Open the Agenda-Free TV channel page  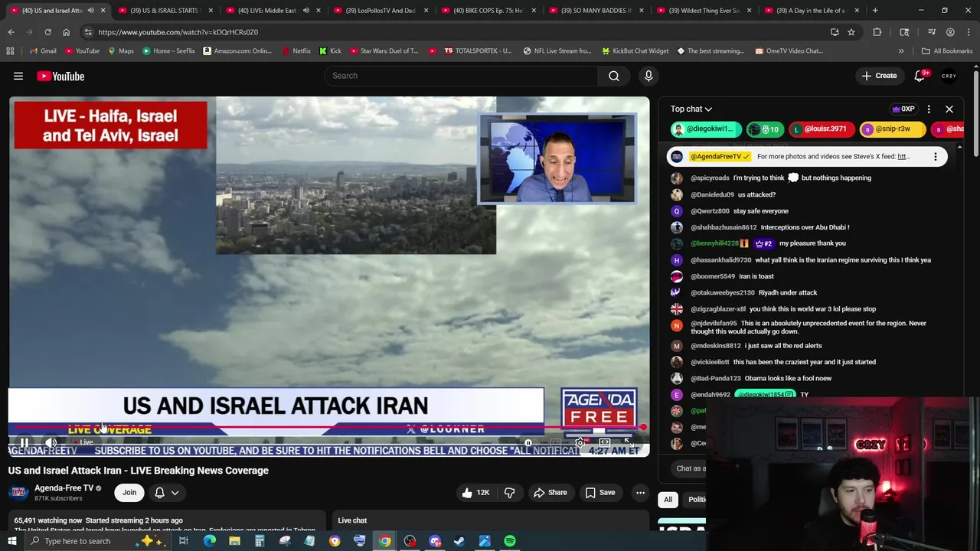(64, 487)
